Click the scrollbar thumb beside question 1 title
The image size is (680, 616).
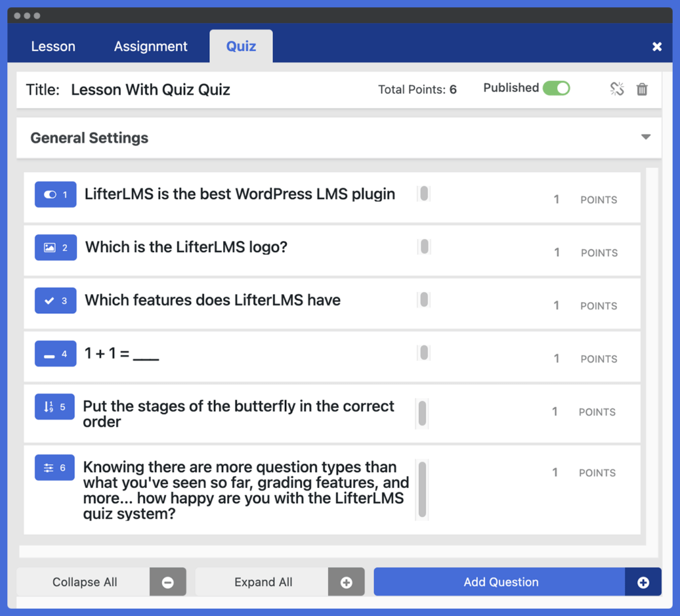pos(424,194)
